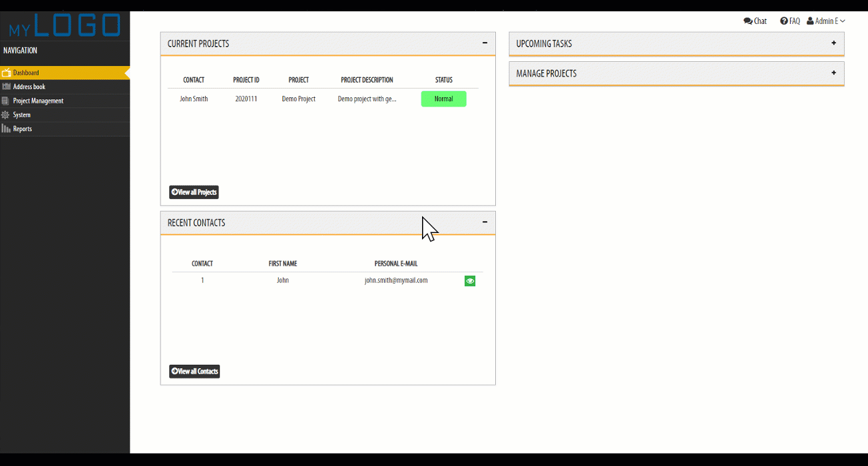This screenshot has height=466, width=868.
Task: Click the FAQ question mark icon
Action: click(783, 21)
